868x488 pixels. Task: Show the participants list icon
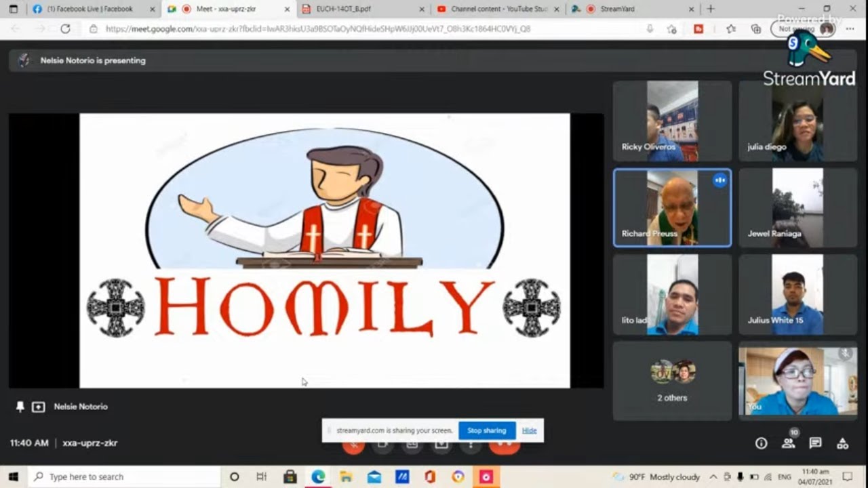click(788, 443)
